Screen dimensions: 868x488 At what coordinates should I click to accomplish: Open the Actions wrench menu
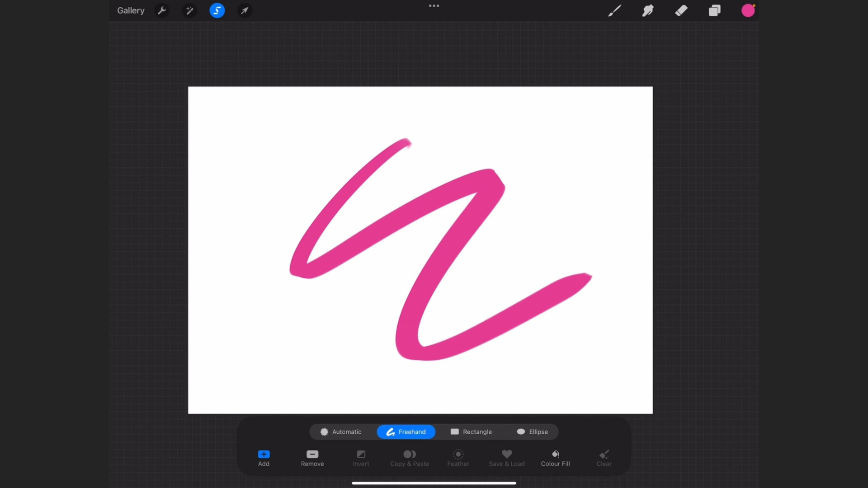(162, 10)
